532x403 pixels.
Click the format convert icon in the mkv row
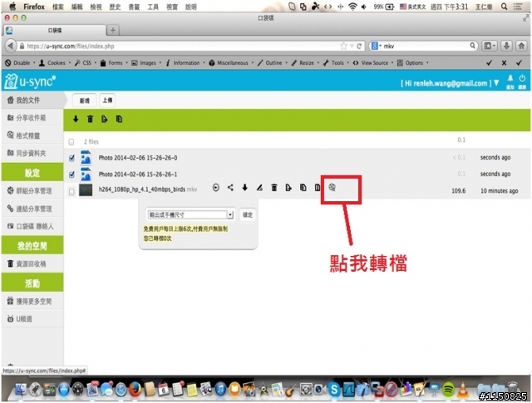coord(332,187)
